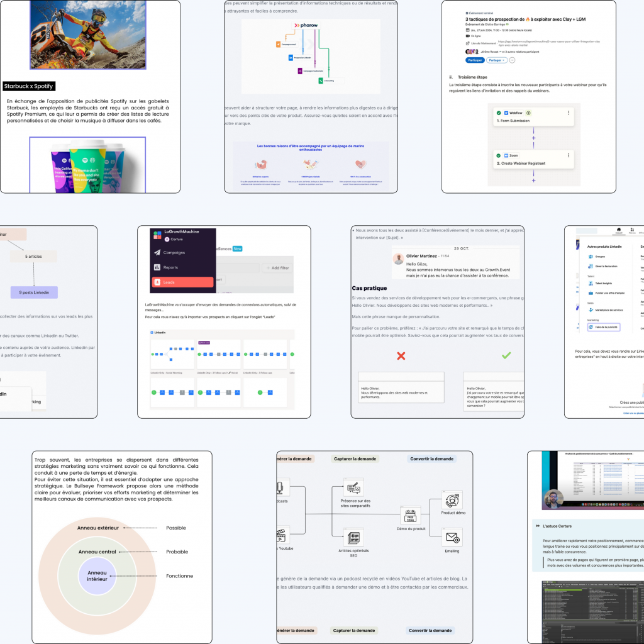644x644 pixels.
Task: Click the blue Participer button
Action: 475,60
